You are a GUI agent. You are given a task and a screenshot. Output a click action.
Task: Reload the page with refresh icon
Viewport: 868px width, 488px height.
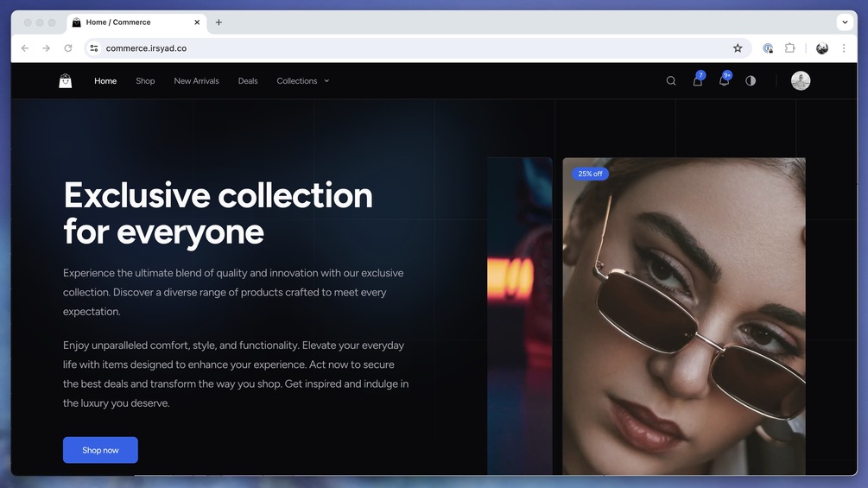pyautogui.click(x=68, y=48)
